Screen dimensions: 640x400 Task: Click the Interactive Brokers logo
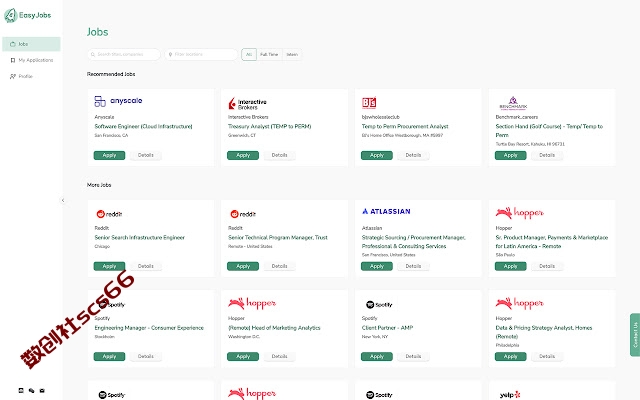coord(247,104)
